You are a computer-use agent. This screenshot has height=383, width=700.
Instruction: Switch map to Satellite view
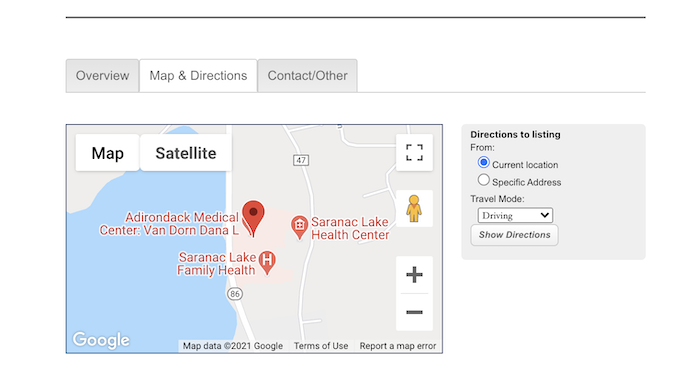[186, 153]
